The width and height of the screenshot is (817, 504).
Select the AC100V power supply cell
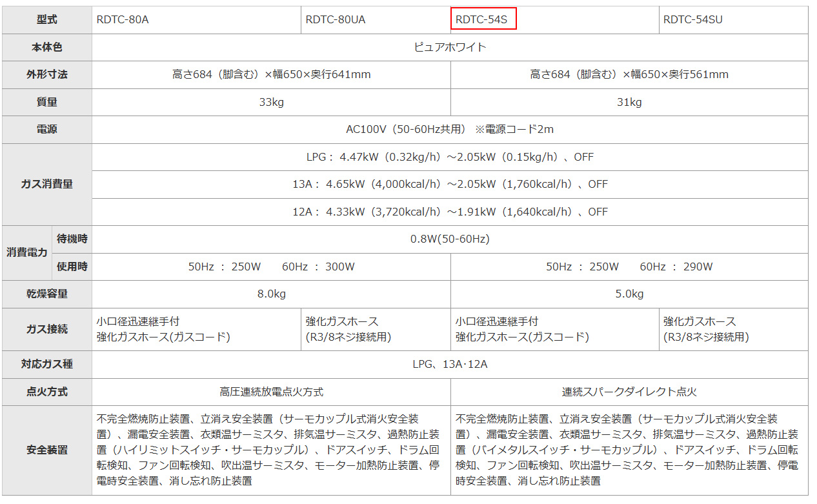point(450,129)
